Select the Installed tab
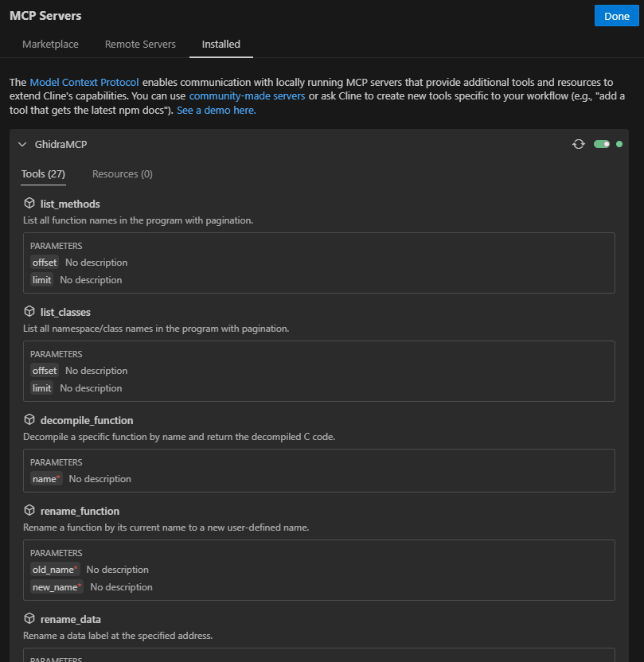The width and height of the screenshot is (644, 662). tap(221, 45)
